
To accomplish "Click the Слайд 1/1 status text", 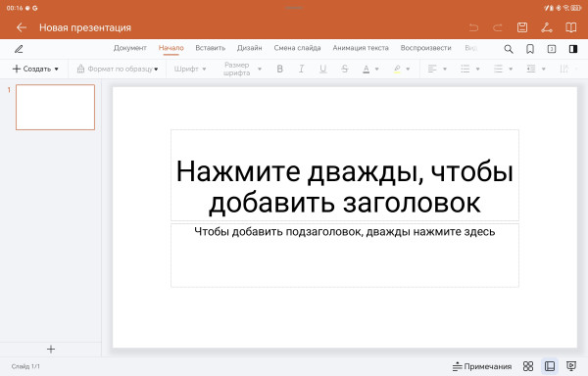I will pyautogui.click(x=25, y=366).
